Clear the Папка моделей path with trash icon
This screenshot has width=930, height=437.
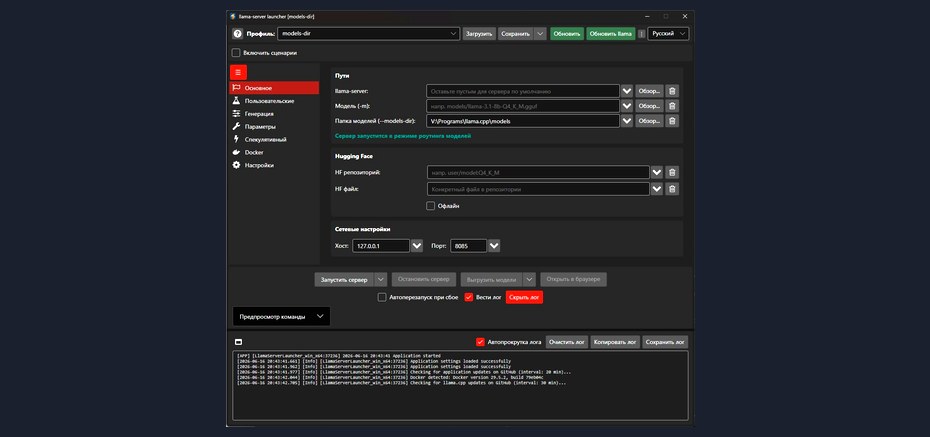click(x=672, y=121)
